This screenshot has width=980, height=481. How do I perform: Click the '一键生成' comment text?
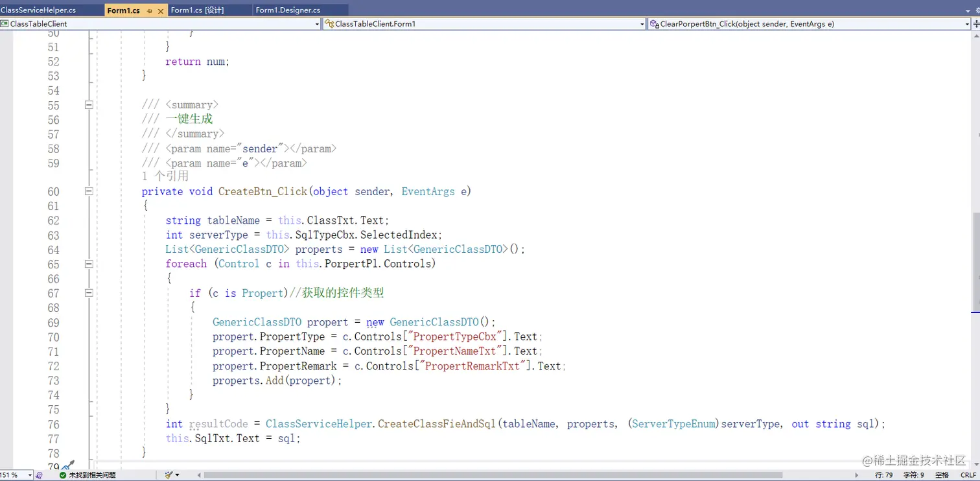[189, 119]
